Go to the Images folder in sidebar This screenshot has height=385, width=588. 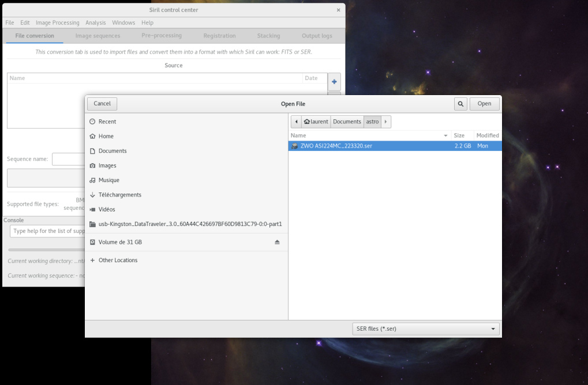pyautogui.click(x=107, y=165)
